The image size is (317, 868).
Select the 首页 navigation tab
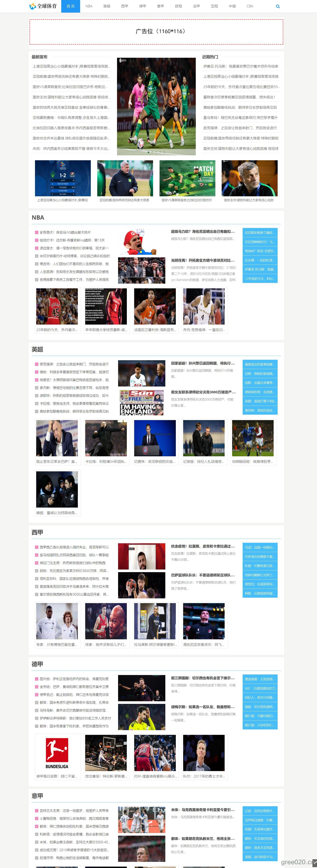(70, 6)
